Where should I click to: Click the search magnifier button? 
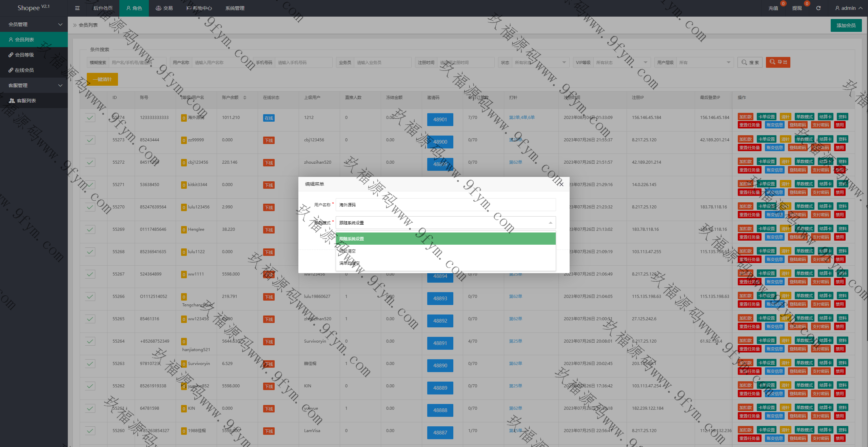click(750, 62)
